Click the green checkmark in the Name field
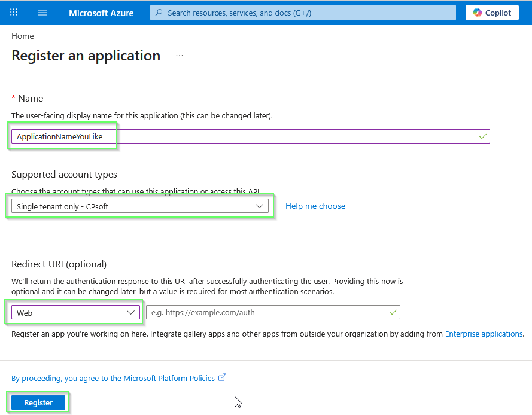The width and height of the screenshot is (532, 415). coord(482,136)
